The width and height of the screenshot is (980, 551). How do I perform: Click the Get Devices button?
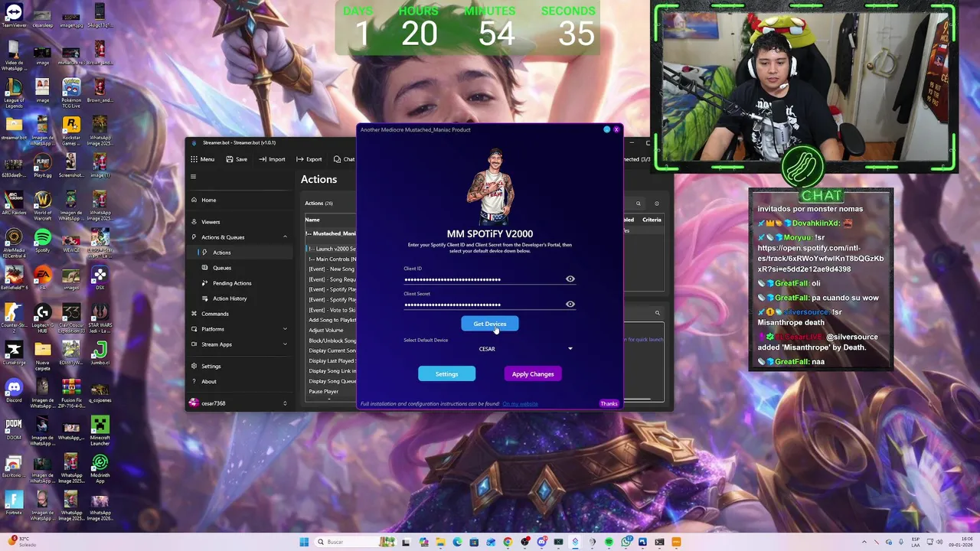[x=489, y=324]
